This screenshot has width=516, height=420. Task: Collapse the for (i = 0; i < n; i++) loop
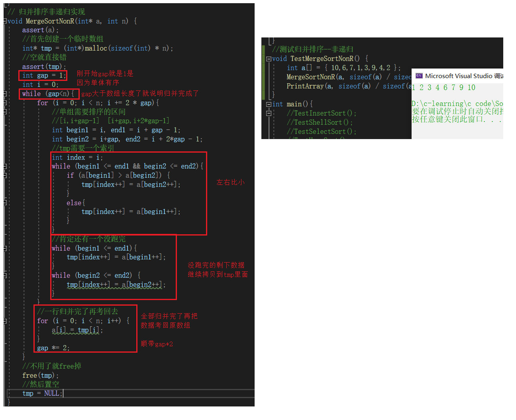pyautogui.click(x=5, y=321)
